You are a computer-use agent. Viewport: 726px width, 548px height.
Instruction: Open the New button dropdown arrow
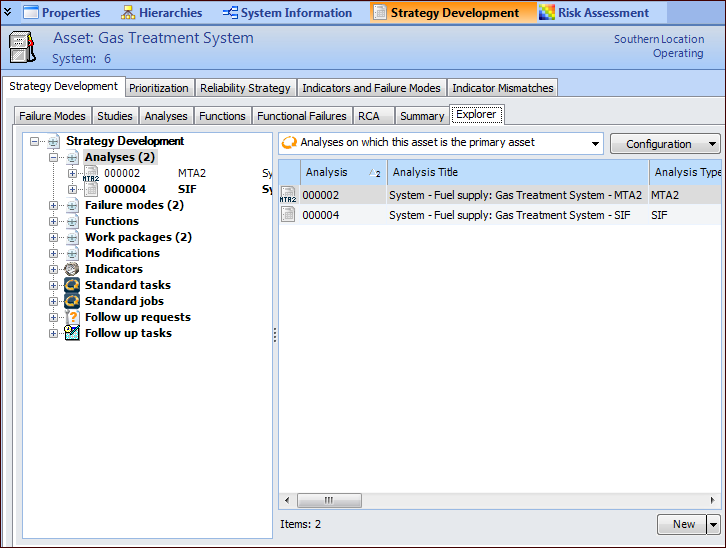pyautogui.click(x=713, y=524)
